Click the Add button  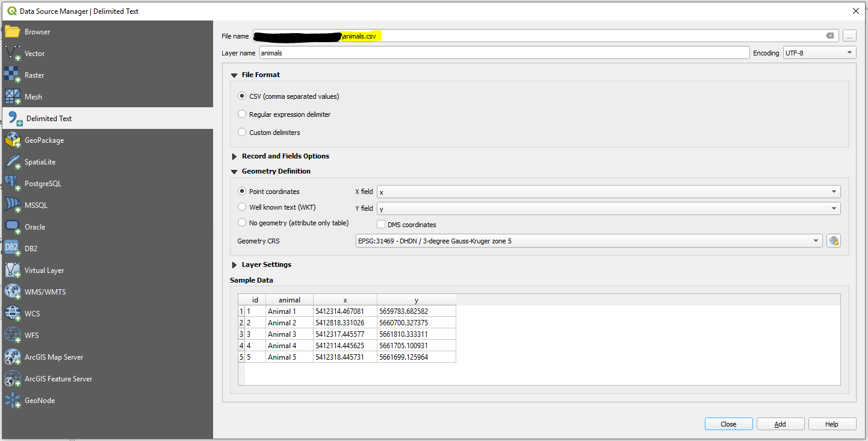point(780,424)
